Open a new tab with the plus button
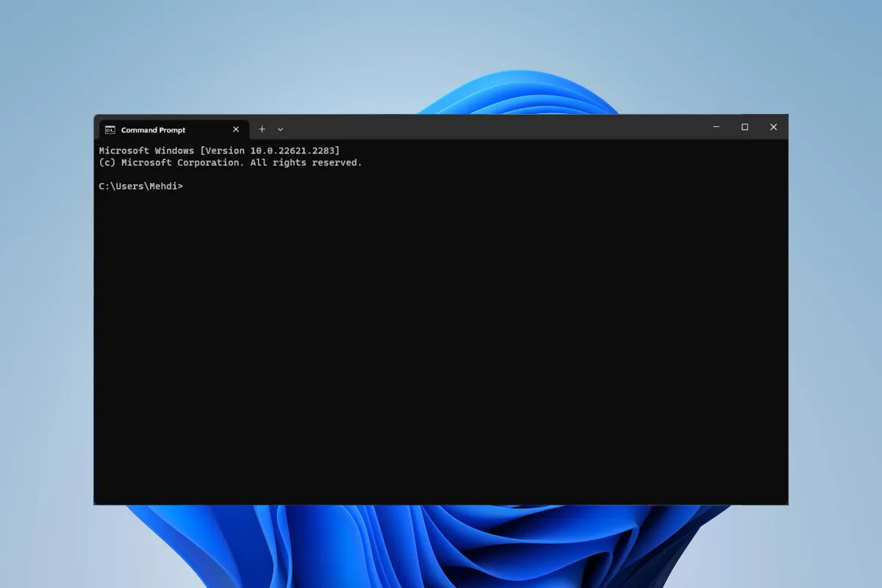This screenshot has width=882, height=588. point(262,129)
